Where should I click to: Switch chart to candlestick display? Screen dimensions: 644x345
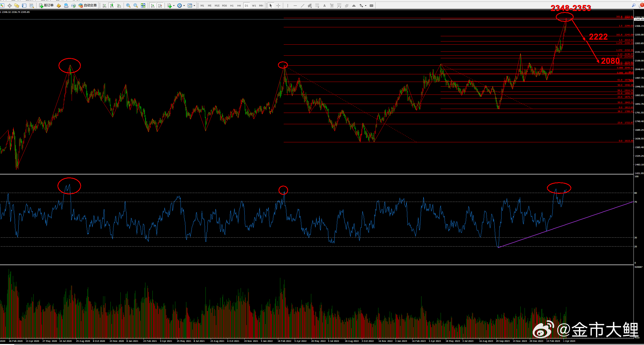[112, 6]
